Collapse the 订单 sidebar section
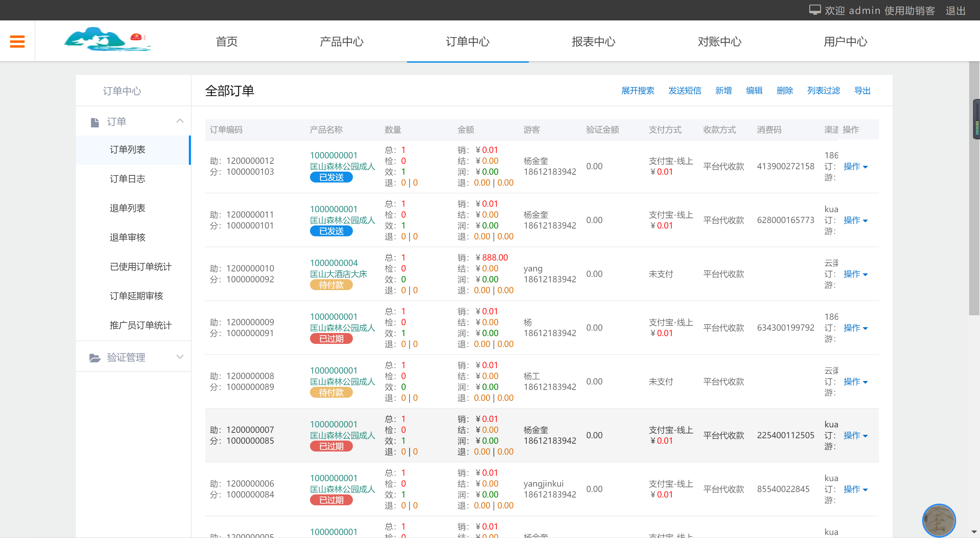This screenshot has width=980, height=538. pyautogui.click(x=180, y=120)
